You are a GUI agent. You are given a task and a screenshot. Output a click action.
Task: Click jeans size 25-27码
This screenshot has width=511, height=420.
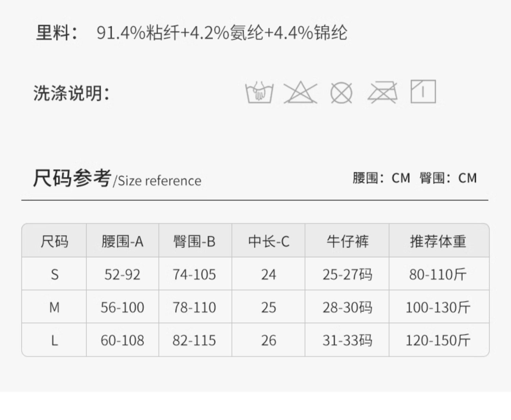pyautogui.click(x=347, y=274)
